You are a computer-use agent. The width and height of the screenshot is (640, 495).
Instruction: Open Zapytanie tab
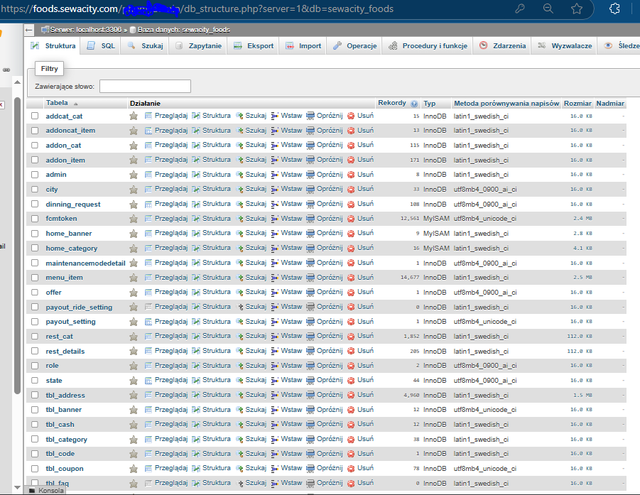pyautogui.click(x=198, y=46)
